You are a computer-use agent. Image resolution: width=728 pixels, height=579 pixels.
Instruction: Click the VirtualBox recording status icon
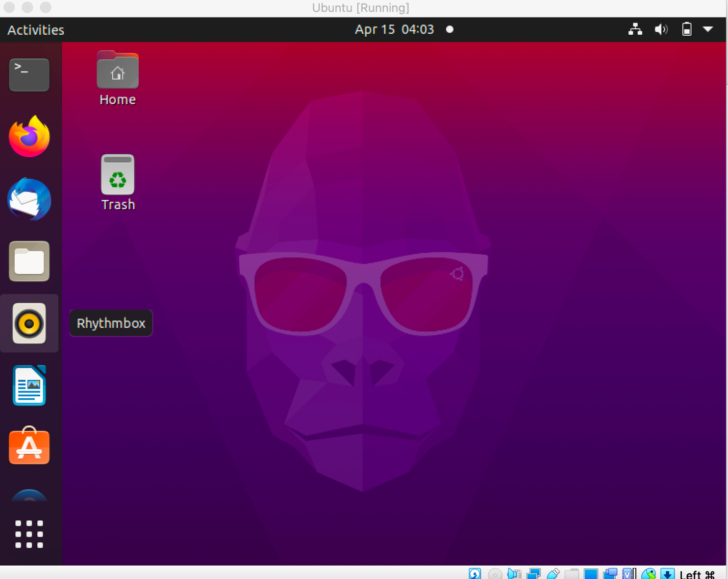coord(610,574)
